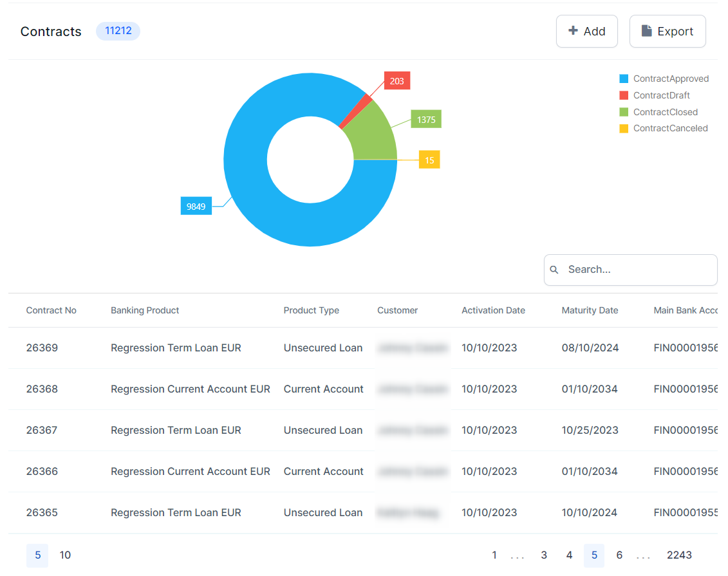Screen dimensions: 728x576
Task: Click the Maturity Date column header
Action: [x=590, y=310]
